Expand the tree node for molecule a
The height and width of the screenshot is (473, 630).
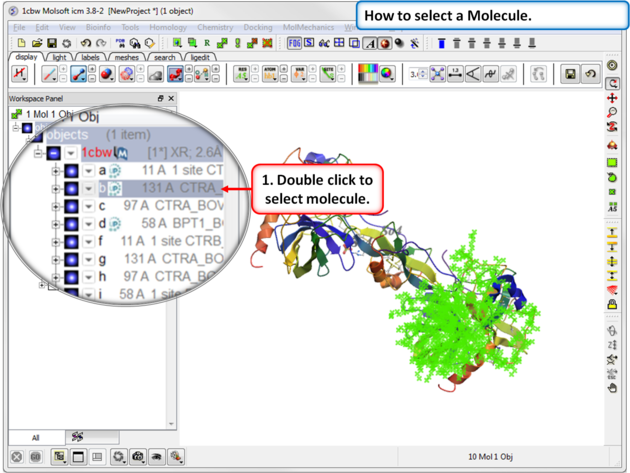click(56, 171)
